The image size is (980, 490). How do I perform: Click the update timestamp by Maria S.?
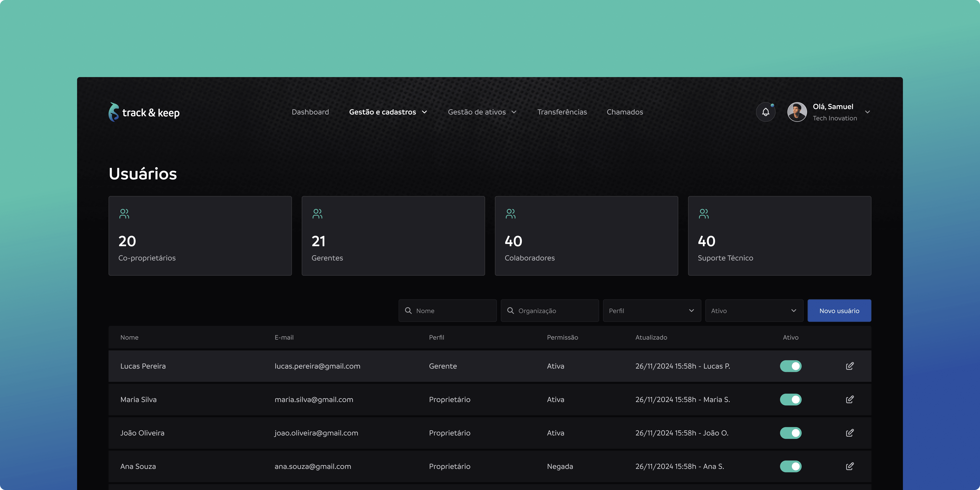683,400
